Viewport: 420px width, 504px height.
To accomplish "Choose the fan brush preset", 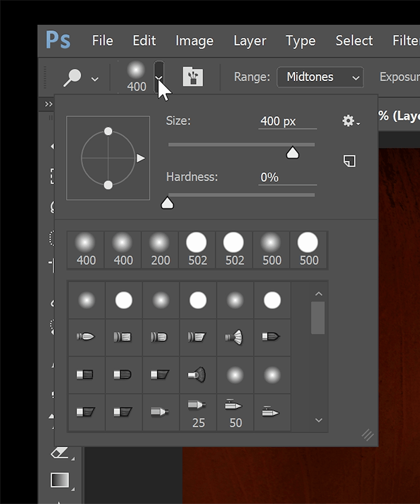I will 235,337.
